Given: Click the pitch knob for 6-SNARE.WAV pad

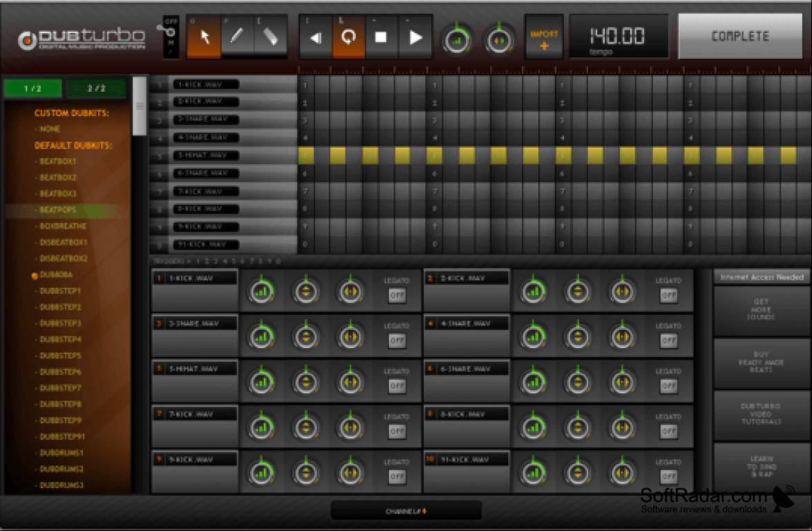Looking at the screenshot, I should [x=578, y=382].
